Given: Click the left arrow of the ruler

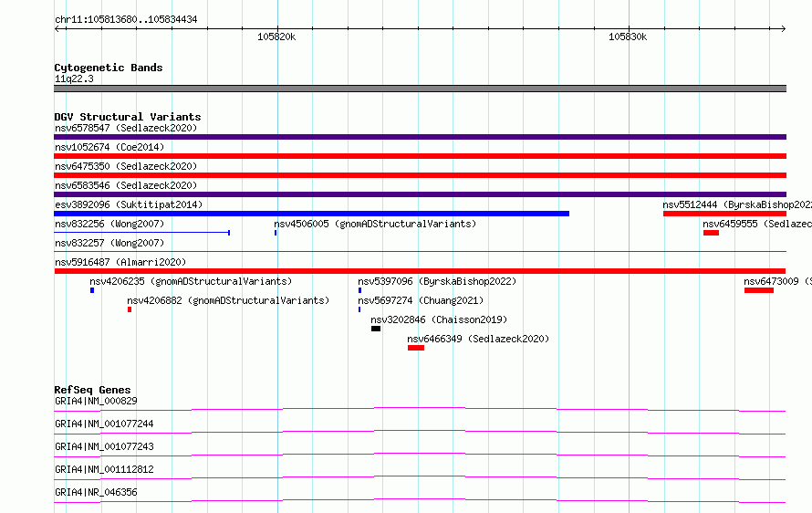Looking at the screenshot, I should [x=57, y=29].
